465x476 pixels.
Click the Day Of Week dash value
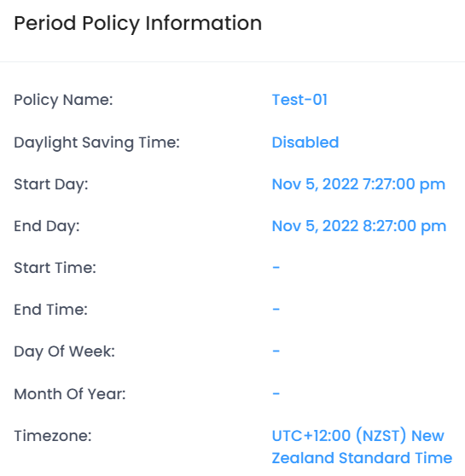point(276,351)
